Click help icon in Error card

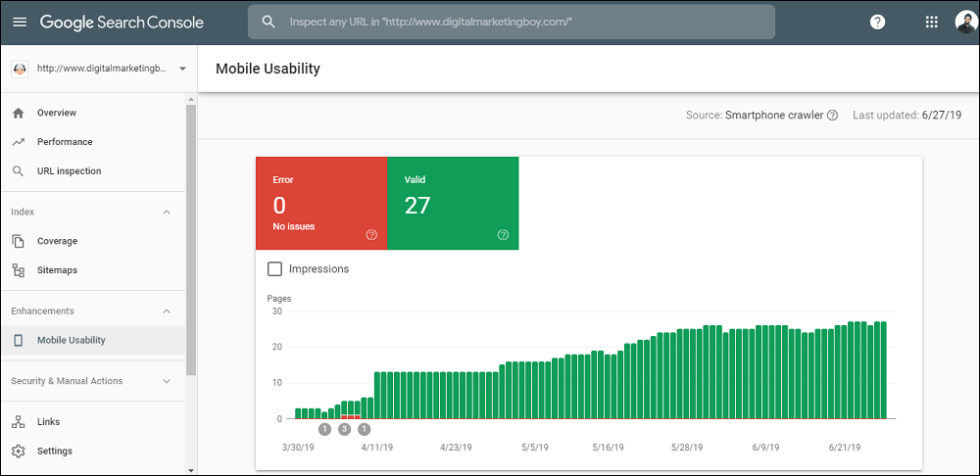[x=371, y=235]
